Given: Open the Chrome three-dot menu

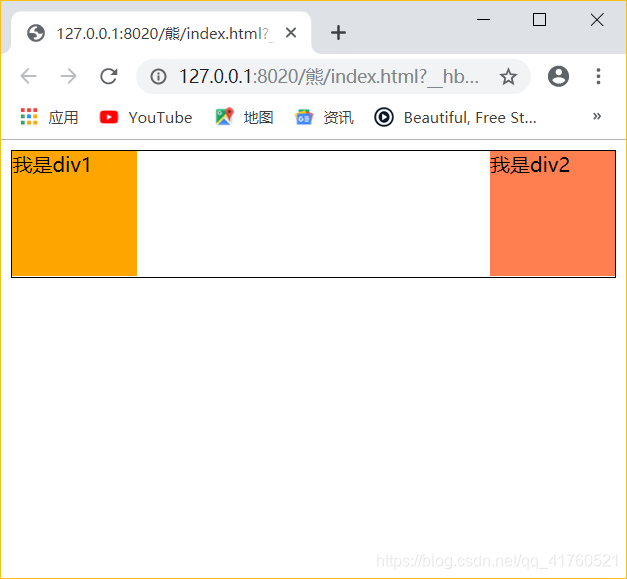Looking at the screenshot, I should tap(598, 76).
